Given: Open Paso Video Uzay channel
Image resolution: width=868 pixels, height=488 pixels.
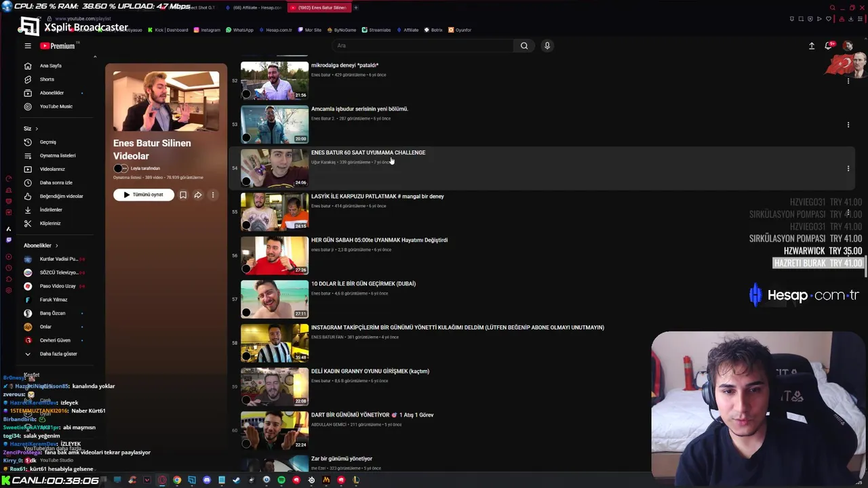Looking at the screenshot, I should [58, 286].
